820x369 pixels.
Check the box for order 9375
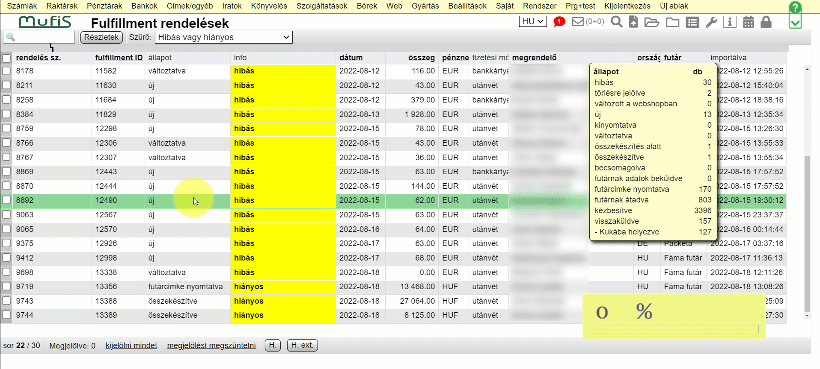click(6, 243)
